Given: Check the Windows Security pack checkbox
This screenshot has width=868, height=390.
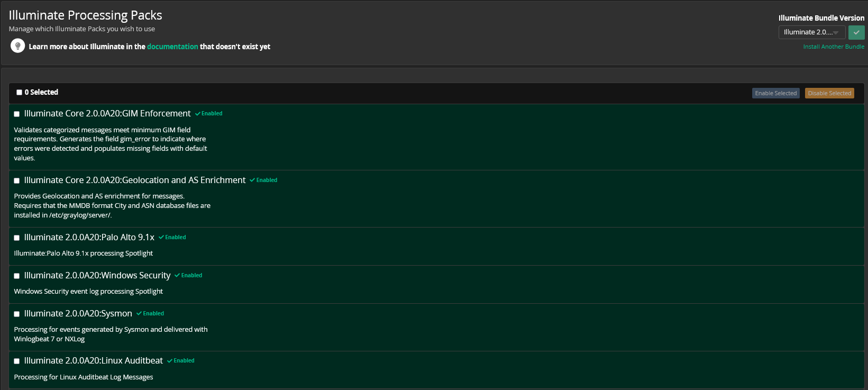Looking at the screenshot, I should [x=16, y=276].
